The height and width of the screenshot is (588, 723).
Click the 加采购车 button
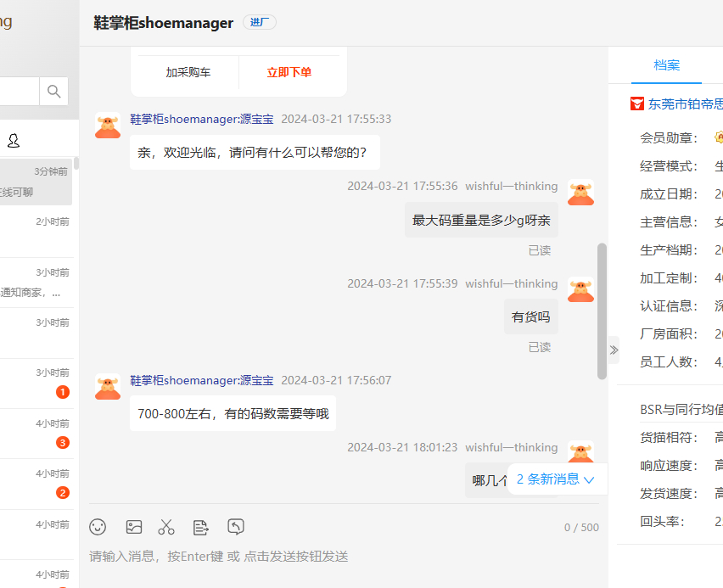click(x=188, y=72)
